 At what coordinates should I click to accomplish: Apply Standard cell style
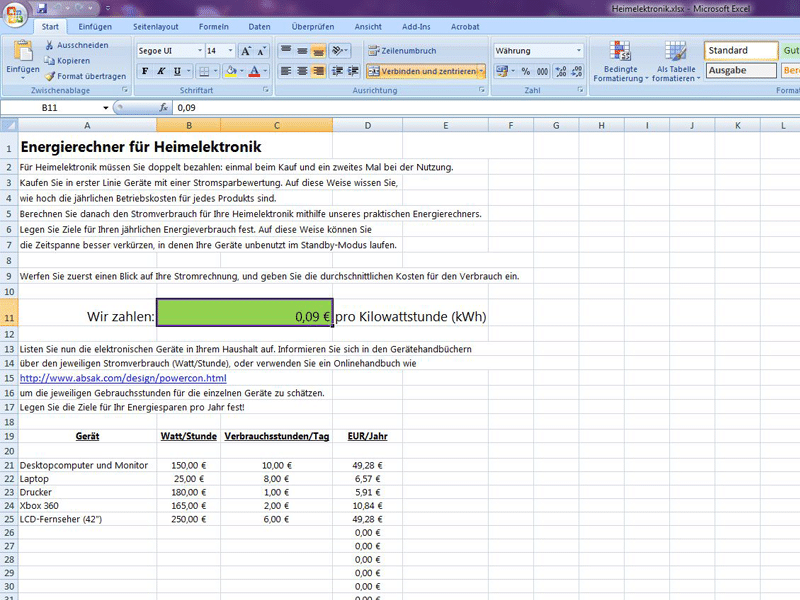(741, 51)
